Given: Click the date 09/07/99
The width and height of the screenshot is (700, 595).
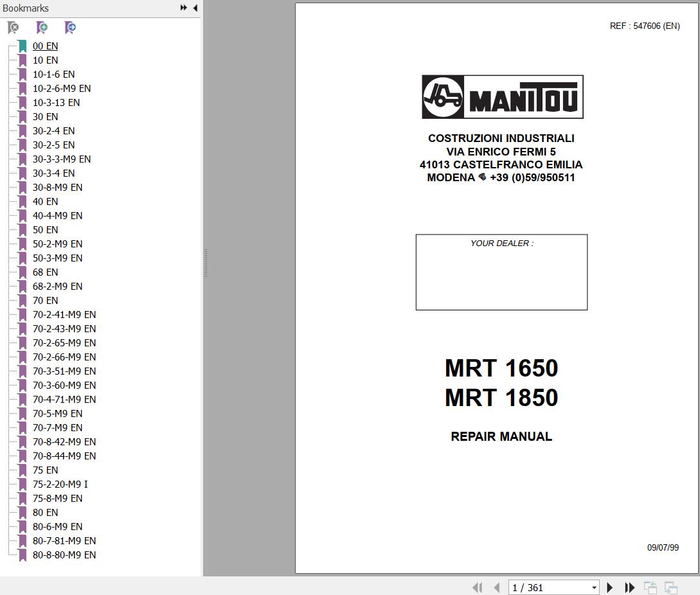Looking at the screenshot, I should (x=663, y=547).
